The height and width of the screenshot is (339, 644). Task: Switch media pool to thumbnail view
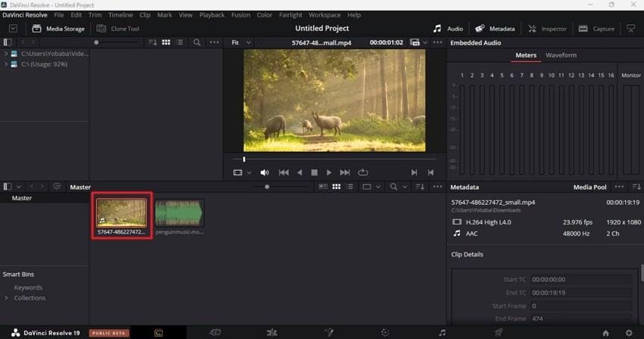coord(336,187)
